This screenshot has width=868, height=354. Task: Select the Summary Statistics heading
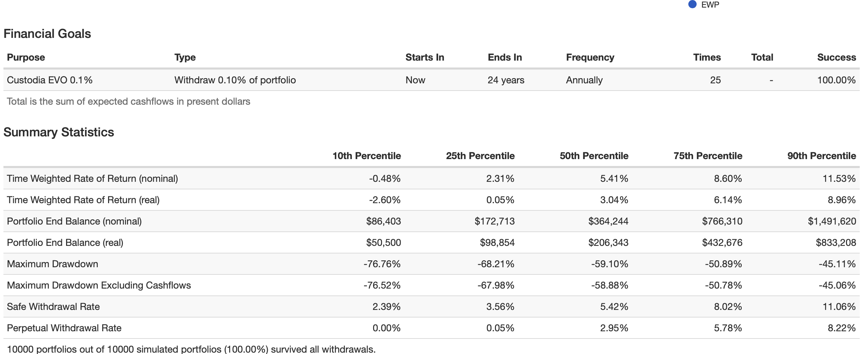[x=59, y=132]
